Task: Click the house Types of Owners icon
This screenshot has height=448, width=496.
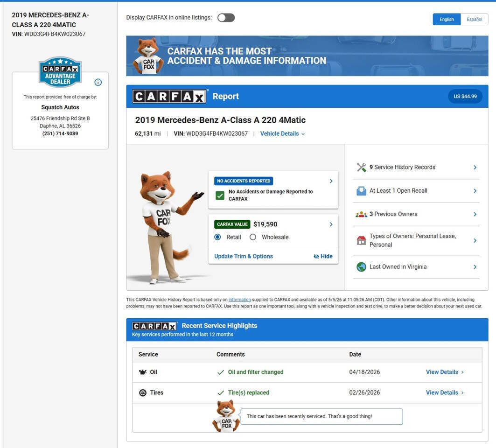Action: pos(361,240)
